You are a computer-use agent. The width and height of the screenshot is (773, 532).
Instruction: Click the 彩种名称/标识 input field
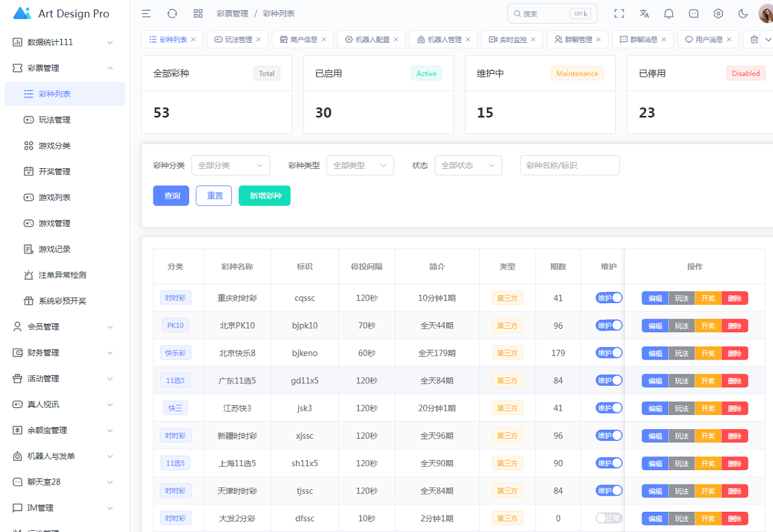(x=570, y=165)
